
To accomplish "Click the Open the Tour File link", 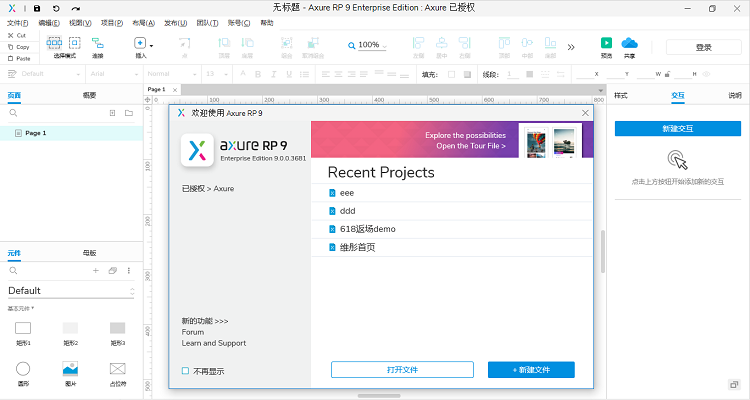I will point(471,146).
